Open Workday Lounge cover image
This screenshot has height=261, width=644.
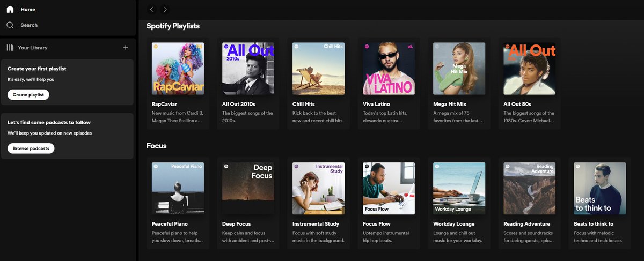tap(459, 189)
